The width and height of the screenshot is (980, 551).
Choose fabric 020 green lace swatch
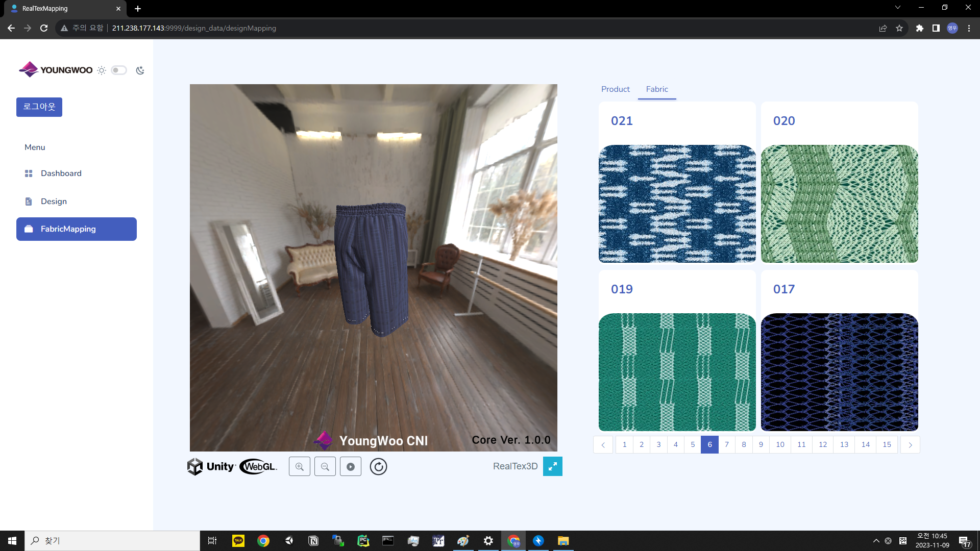point(839,204)
